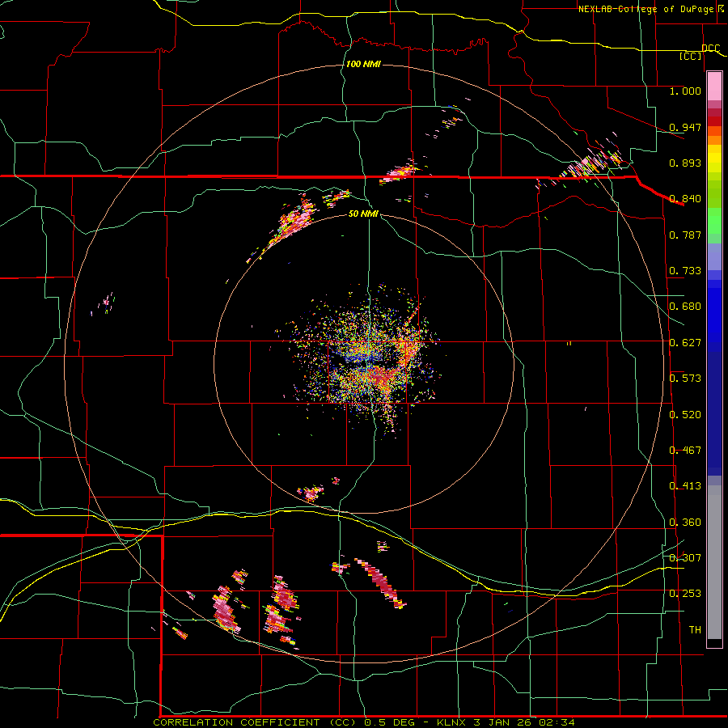The image size is (728, 728).
Task: Click the 0.893 scale value
Action: coord(685,163)
